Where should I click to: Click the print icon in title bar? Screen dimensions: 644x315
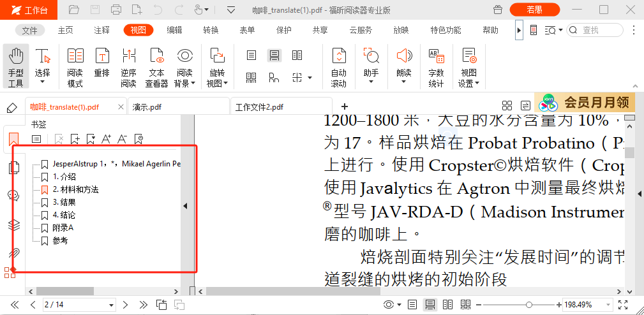[116, 10]
